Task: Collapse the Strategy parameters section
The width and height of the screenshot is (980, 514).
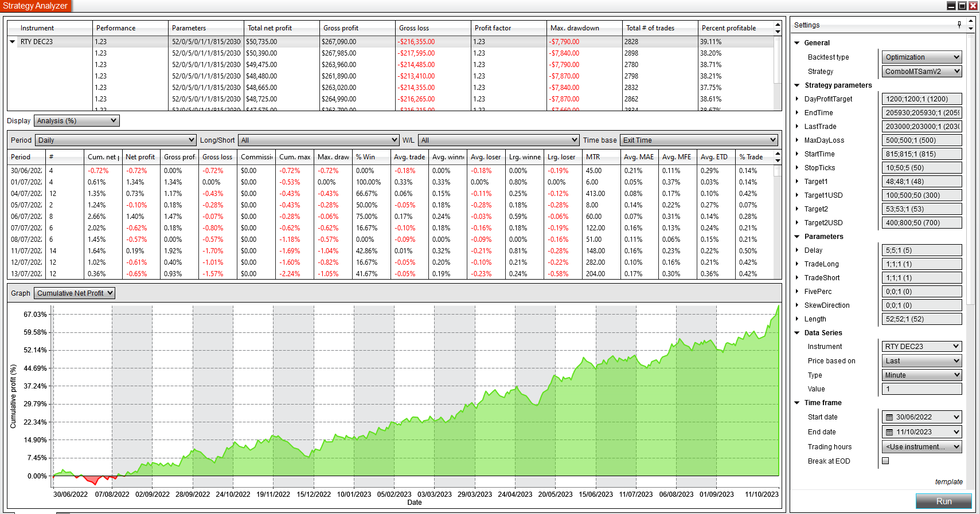Action: point(797,85)
